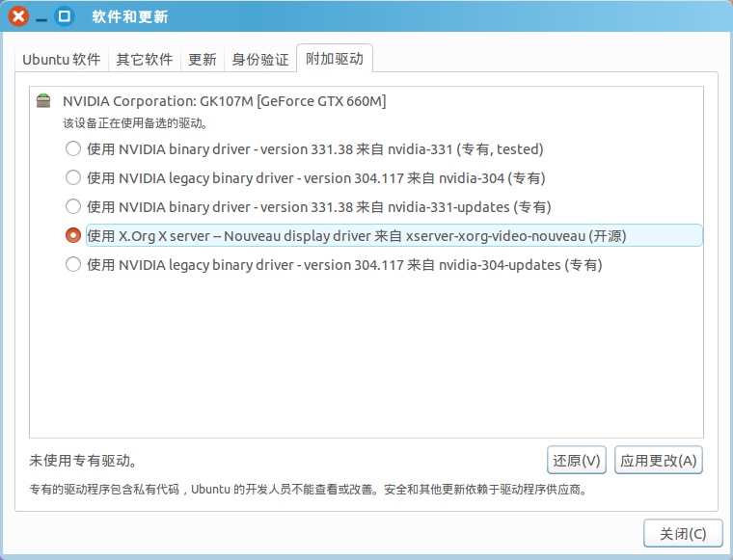Viewport: 733px width, 560px height.
Task: Click the 未使用专有驱动 status message
Action: click(x=84, y=461)
